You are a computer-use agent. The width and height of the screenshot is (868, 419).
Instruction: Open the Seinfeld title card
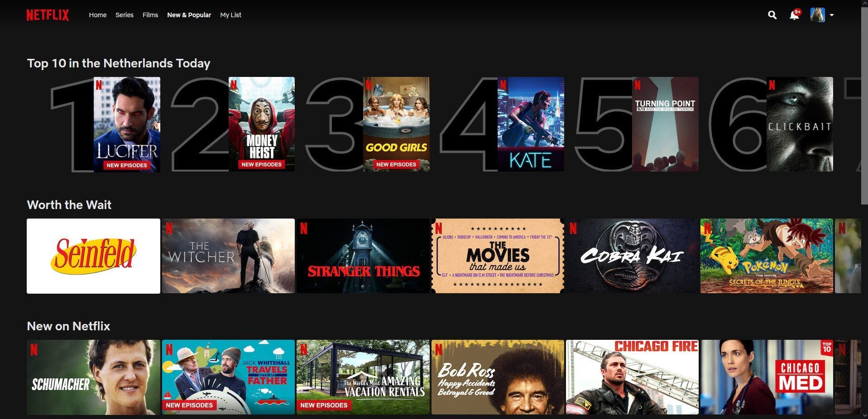93,256
